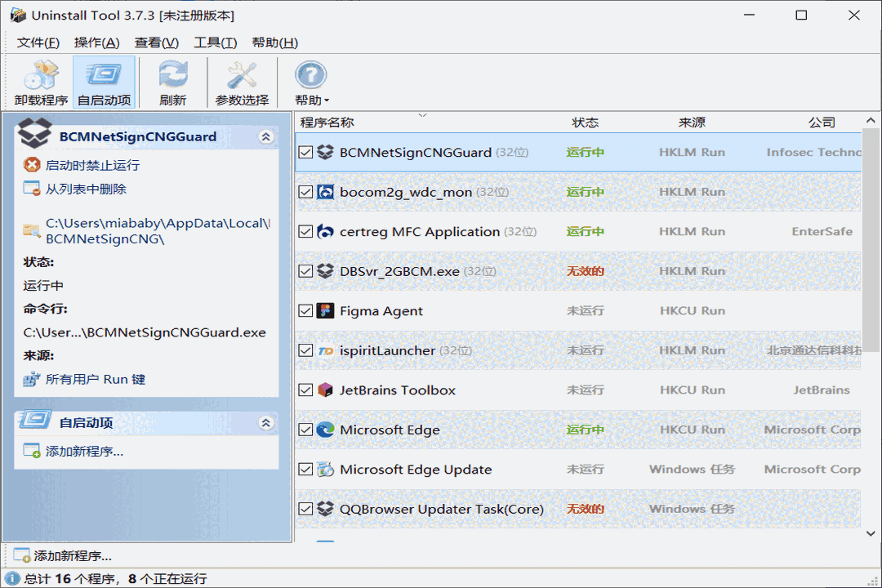The height and width of the screenshot is (588, 882).
Task: Click the scrollbar down arrow
Action: (x=871, y=532)
